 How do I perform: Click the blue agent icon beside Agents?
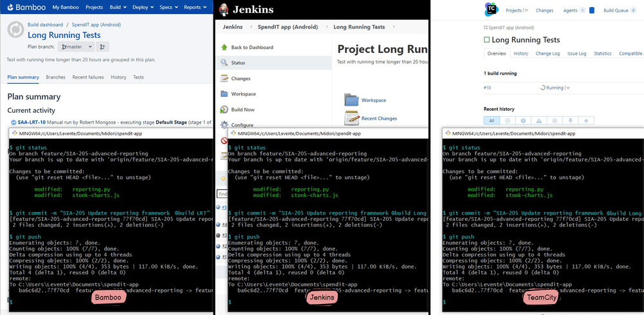(x=592, y=10)
